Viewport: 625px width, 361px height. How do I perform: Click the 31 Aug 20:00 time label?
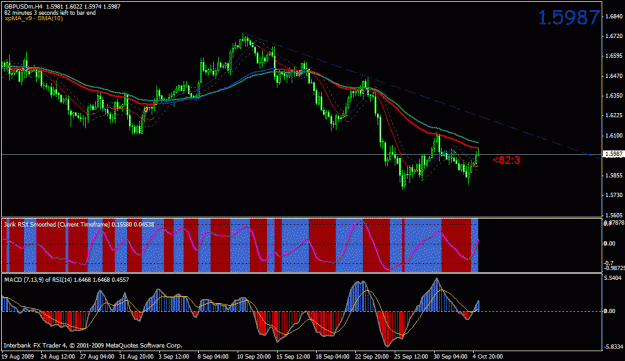(x=136, y=357)
